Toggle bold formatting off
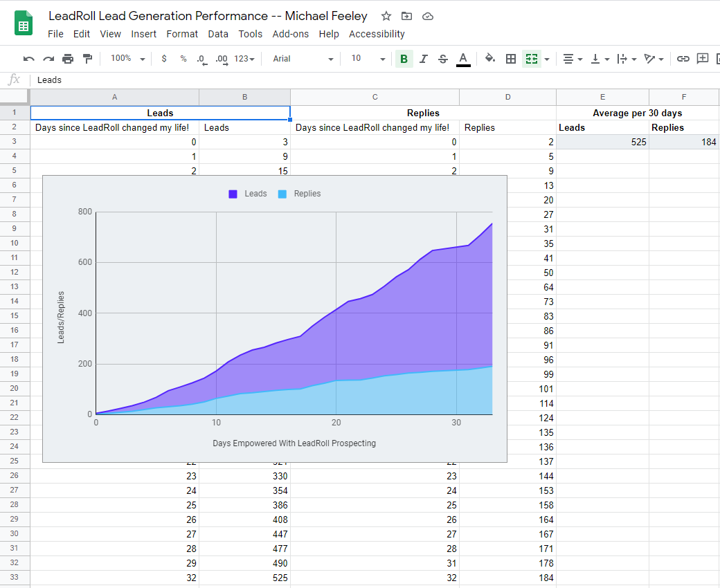Image resolution: width=720 pixels, height=588 pixels. (x=404, y=59)
